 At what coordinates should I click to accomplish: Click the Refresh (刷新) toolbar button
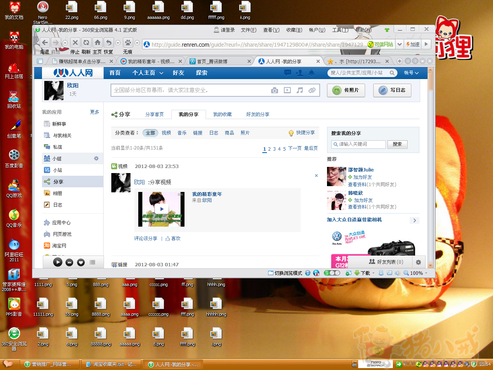(86, 43)
